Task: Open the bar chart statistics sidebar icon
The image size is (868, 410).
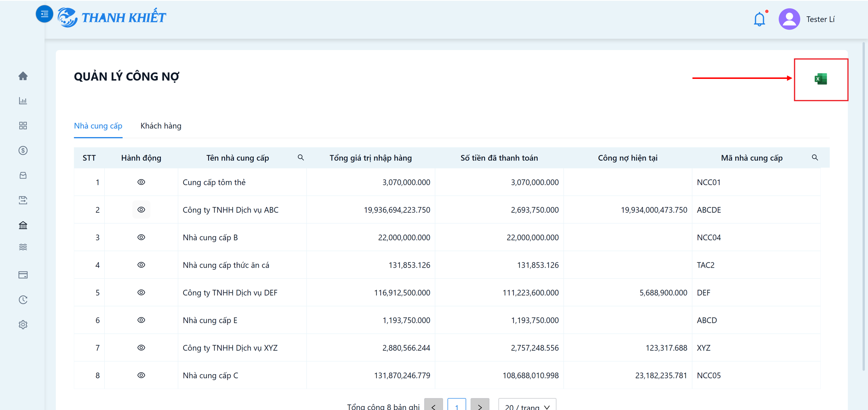Action: [23, 101]
